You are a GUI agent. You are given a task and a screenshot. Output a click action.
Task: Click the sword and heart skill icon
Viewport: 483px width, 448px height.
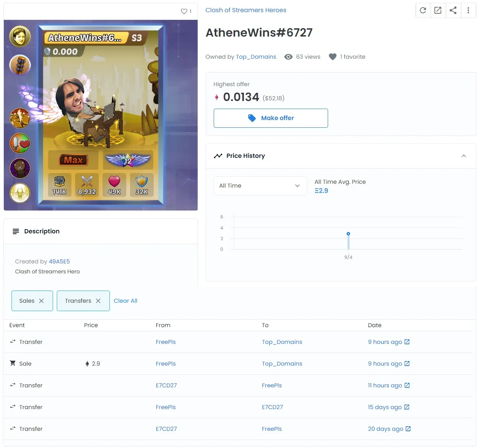click(20, 143)
